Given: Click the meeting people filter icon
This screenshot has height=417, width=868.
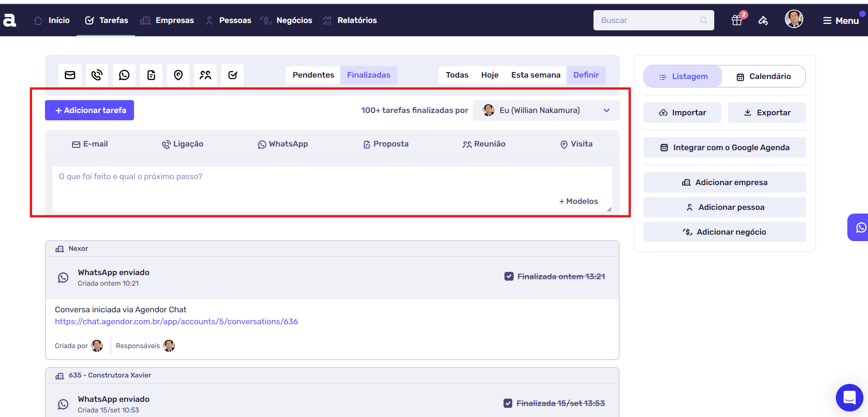Looking at the screenshot, I should 205,75.
